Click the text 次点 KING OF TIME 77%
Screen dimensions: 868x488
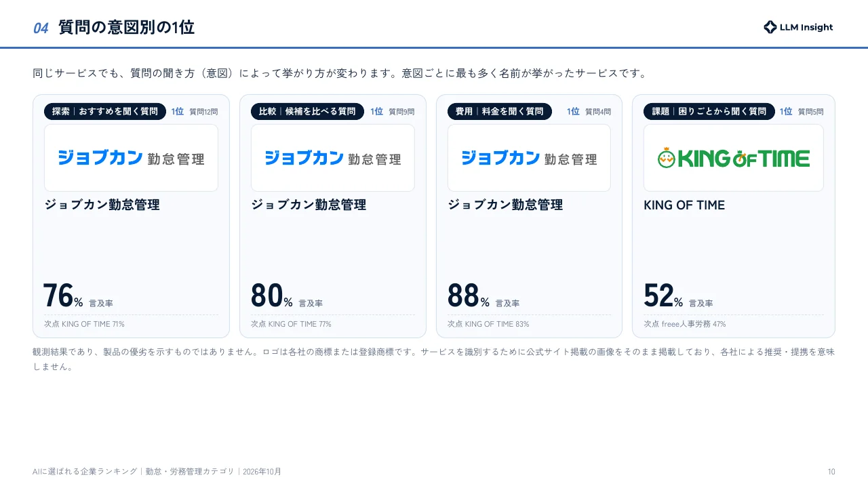(291, 324)
